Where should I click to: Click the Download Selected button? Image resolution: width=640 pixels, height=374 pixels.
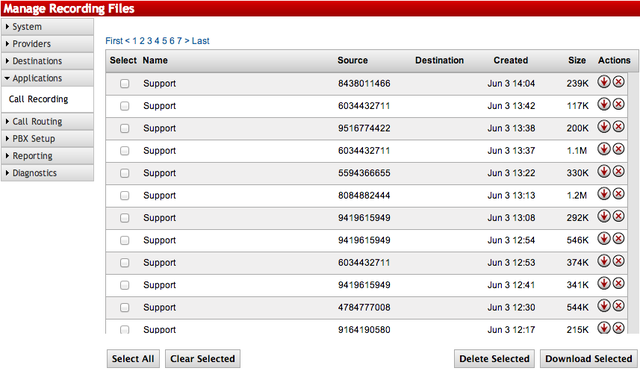pyautogui.click(x=589, y=358)
